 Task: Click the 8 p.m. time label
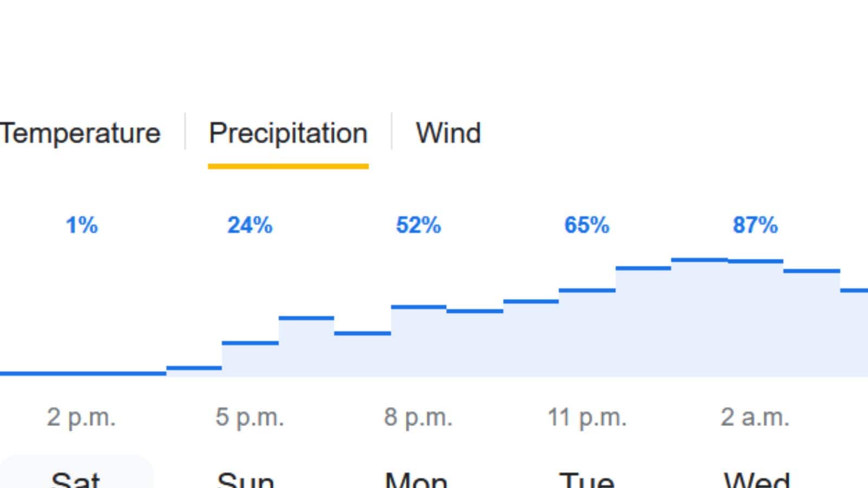coord(418,418)
